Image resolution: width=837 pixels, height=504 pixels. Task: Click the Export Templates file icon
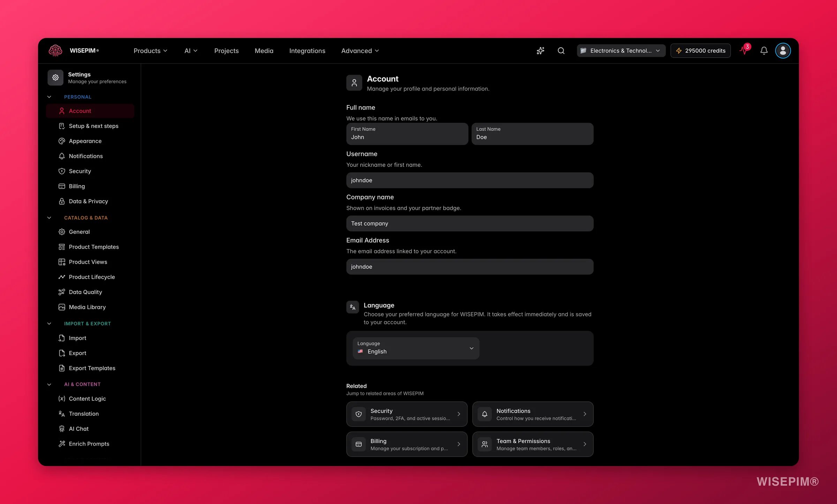coord(62,368)
